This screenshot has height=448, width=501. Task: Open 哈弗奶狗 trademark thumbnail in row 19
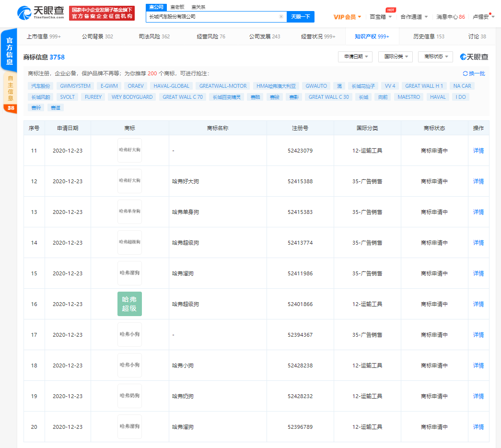[x=129, y=396]
